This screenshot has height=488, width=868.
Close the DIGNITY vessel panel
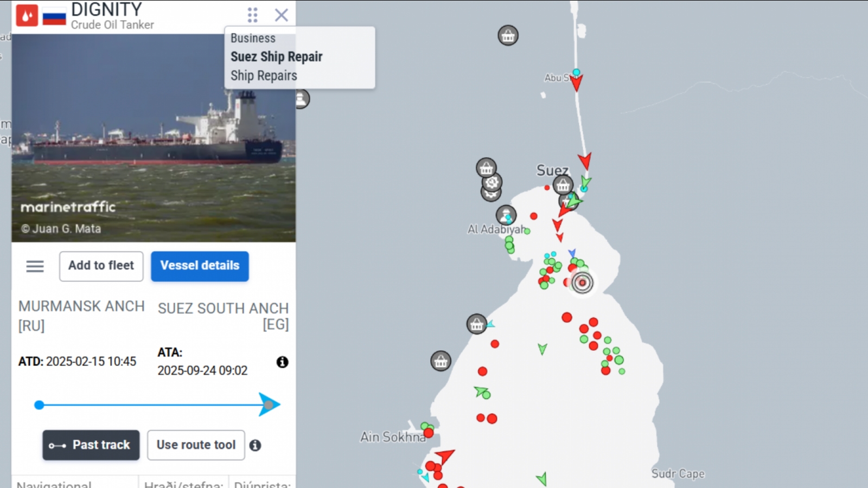pos(282,15)
